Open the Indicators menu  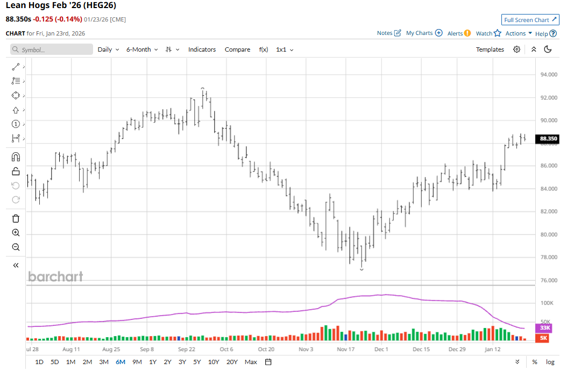click(202, 49)
